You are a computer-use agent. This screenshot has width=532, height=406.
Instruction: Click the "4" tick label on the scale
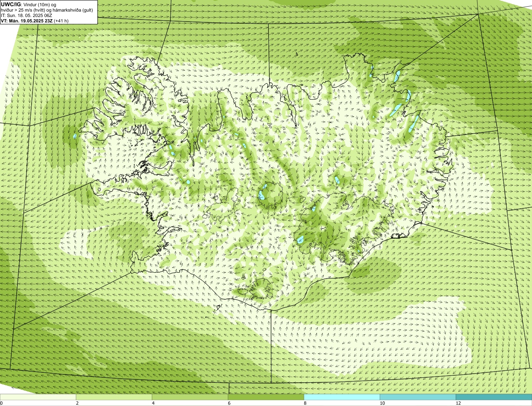coord(153,403)
